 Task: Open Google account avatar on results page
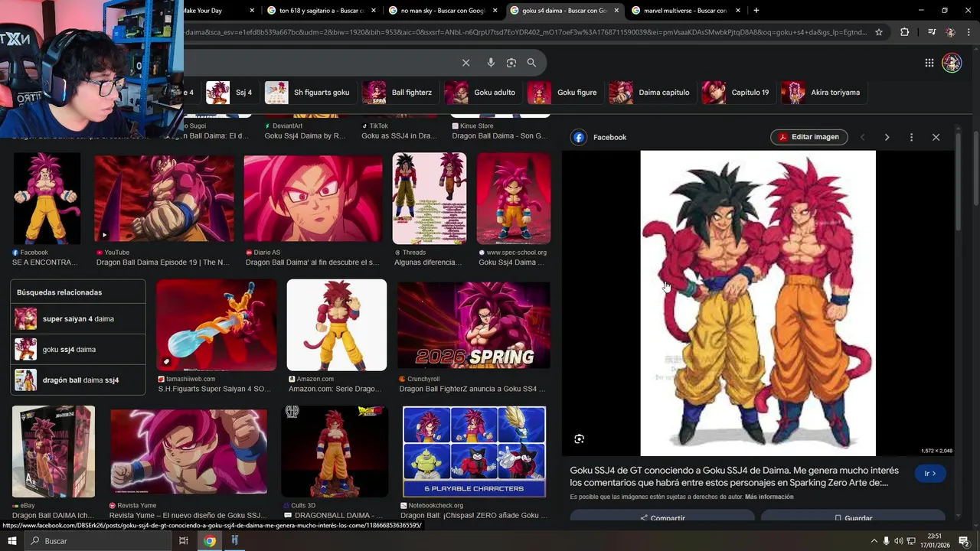pos(952,63)
